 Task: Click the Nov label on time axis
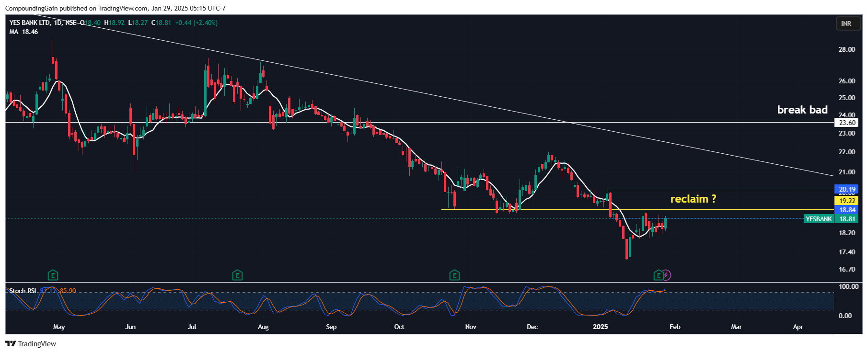point(471,327)
